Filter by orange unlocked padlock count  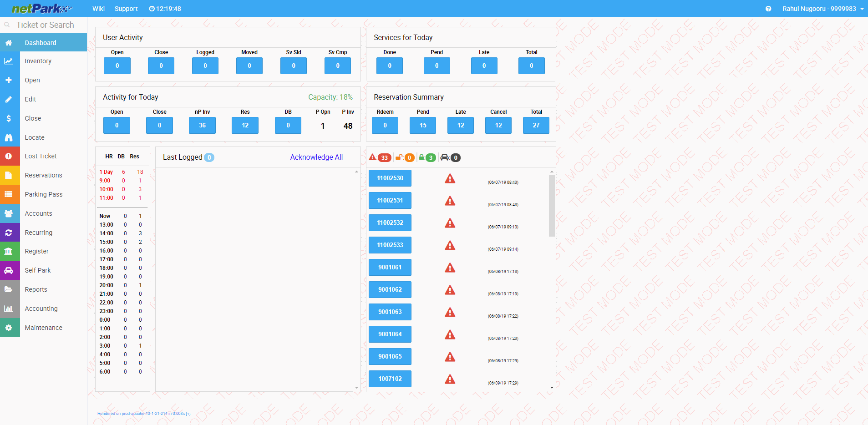coord(405,157)
